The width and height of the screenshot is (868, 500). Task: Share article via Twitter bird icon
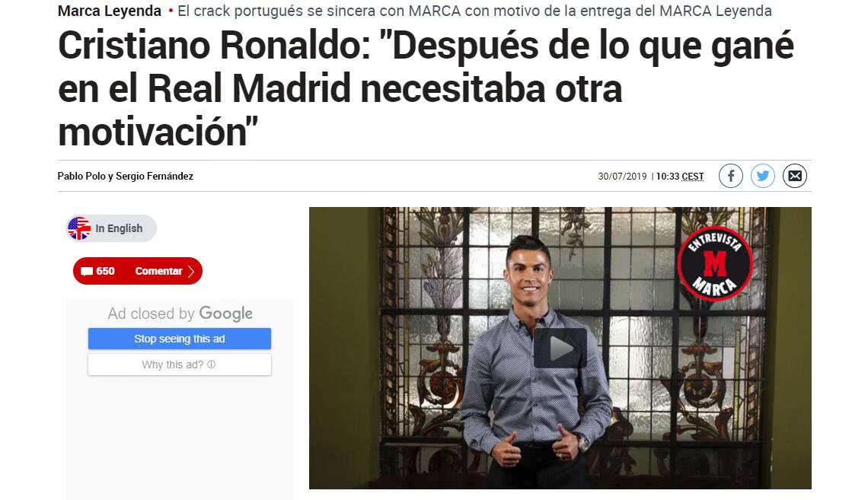tap(763, 176)
